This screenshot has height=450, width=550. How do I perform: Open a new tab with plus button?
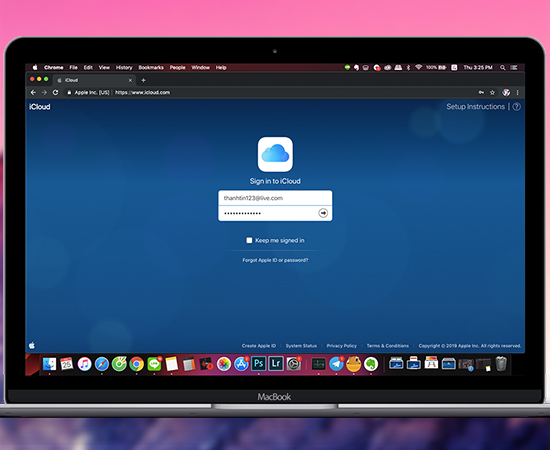143,80
